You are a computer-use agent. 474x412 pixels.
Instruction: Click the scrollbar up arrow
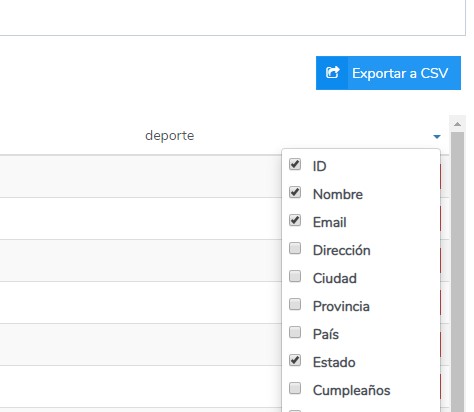(x=457, y=124)
